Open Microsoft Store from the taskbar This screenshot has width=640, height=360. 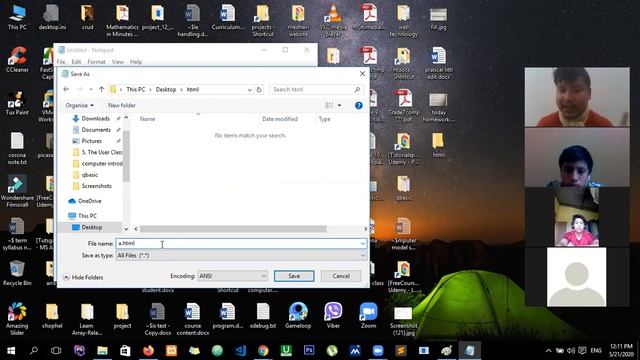pyautogui.click(x=125, y=351)
